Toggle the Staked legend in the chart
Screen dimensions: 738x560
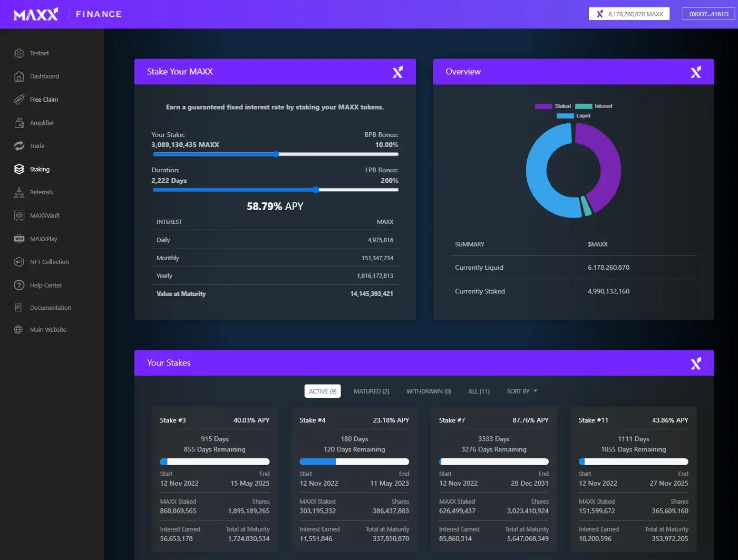tap(552, 106)
